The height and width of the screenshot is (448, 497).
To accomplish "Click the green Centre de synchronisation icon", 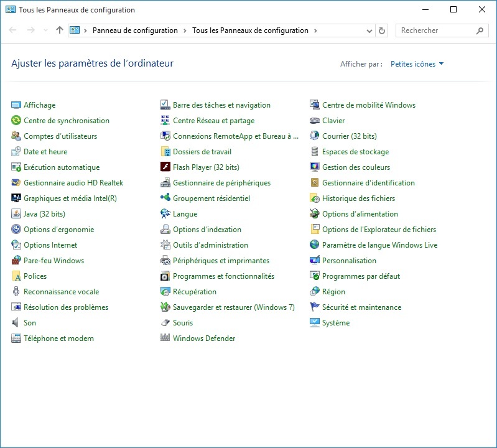I will point(16,121).
